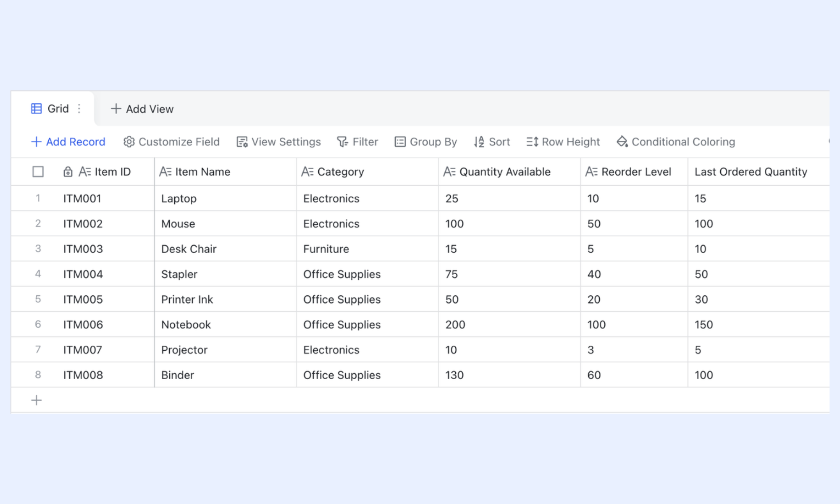This screenshot has width=840, height=504.
Task: Click the text type icon in Quantity Available header
Action: click(x=449, y=172)
